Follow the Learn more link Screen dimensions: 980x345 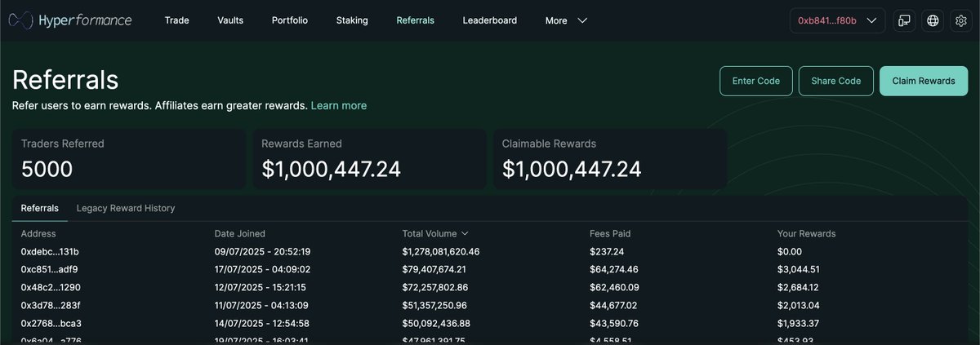339,105
